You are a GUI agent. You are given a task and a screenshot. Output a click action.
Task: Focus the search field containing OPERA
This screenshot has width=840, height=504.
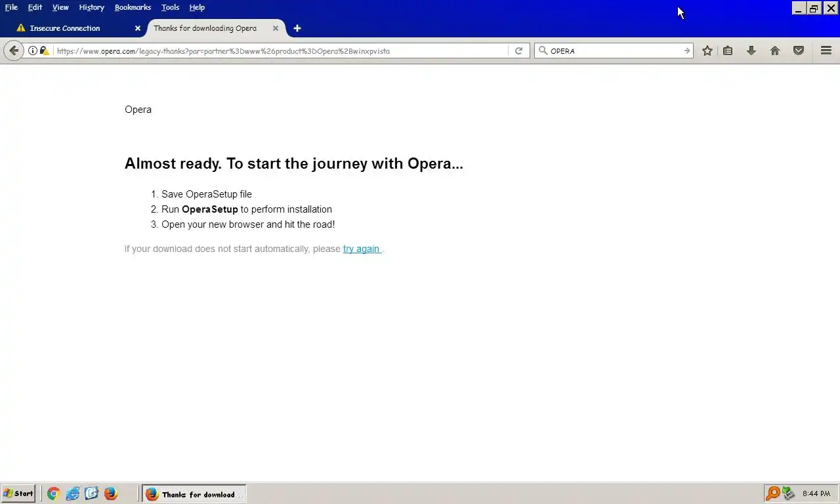coord(615,51)
